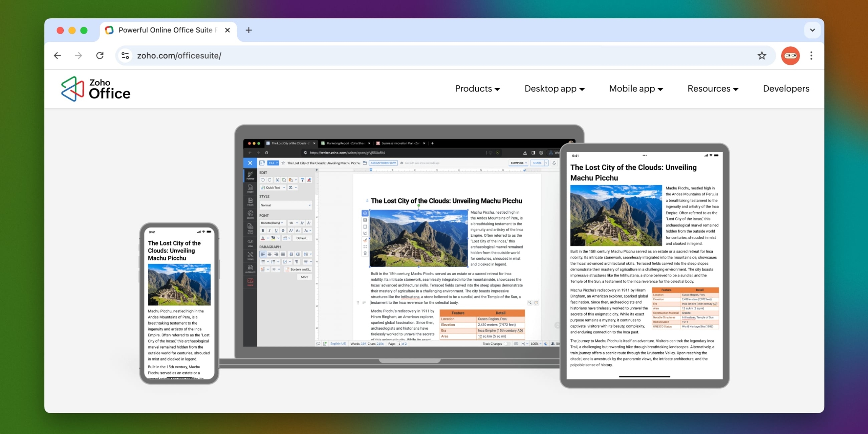Open the Developers link

(x=786, y=89)
